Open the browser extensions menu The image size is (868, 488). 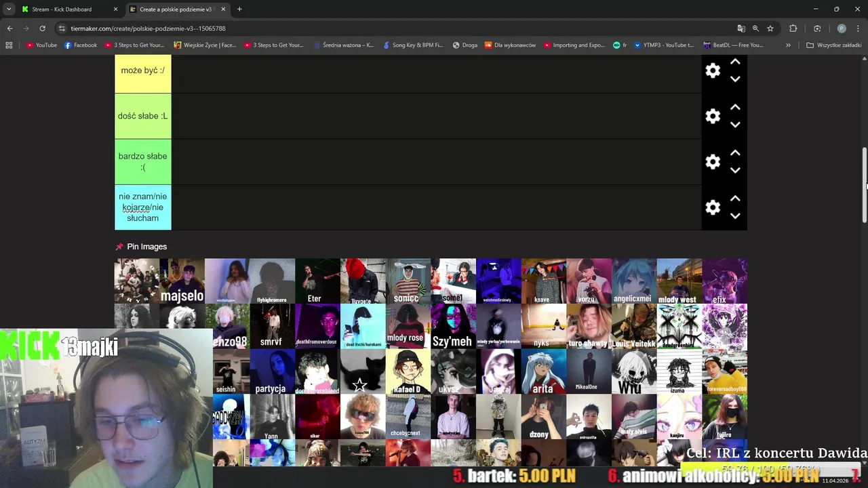pyautogui.click(x=793, y=28)
